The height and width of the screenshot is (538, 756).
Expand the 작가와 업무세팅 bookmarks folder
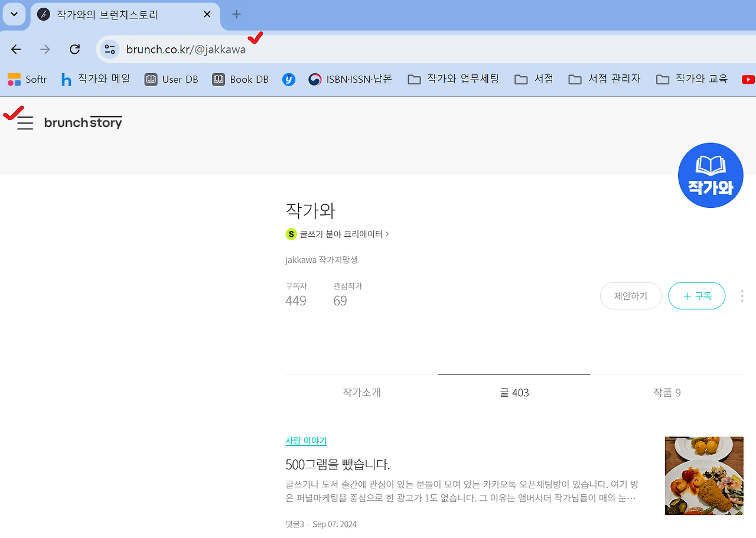point(453,79)
